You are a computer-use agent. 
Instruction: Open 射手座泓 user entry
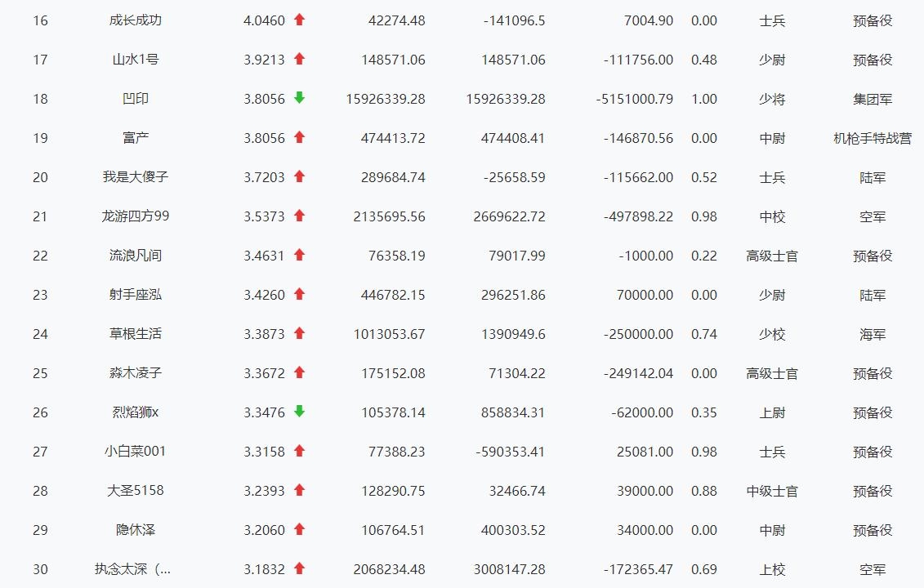coord(136,294)
